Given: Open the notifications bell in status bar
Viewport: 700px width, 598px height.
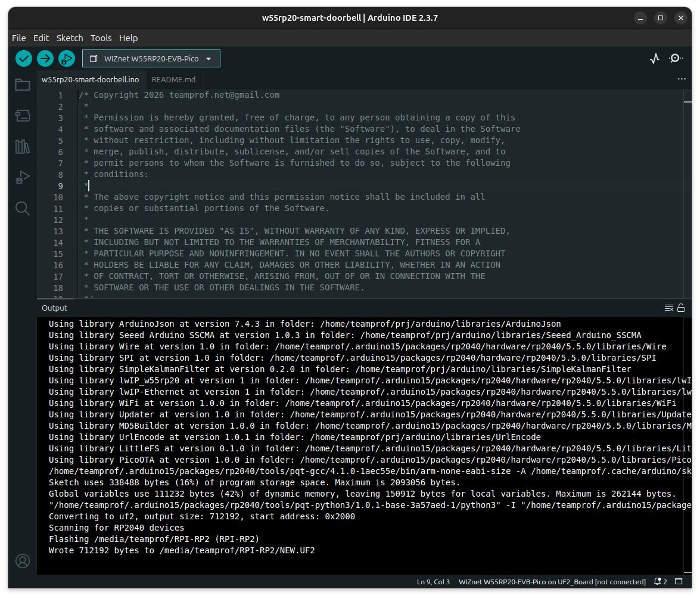Looking at the screenshot, I should coord(660,581).
